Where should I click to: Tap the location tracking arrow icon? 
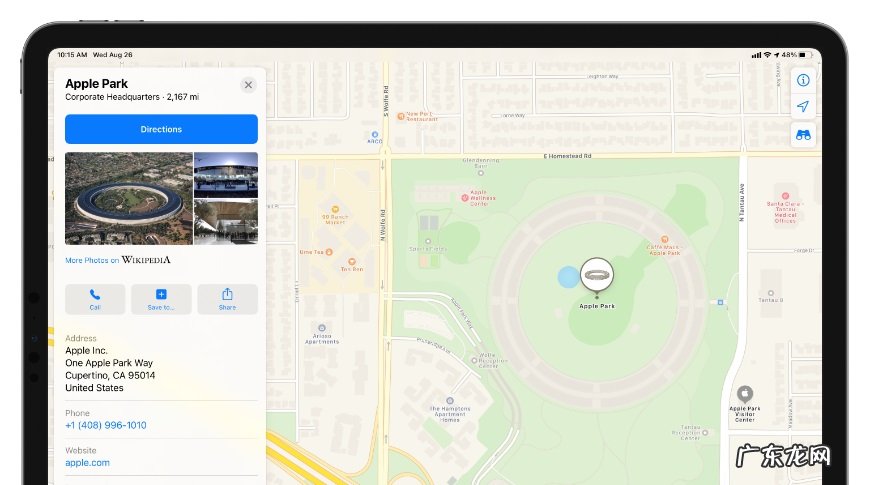[803, 107]
